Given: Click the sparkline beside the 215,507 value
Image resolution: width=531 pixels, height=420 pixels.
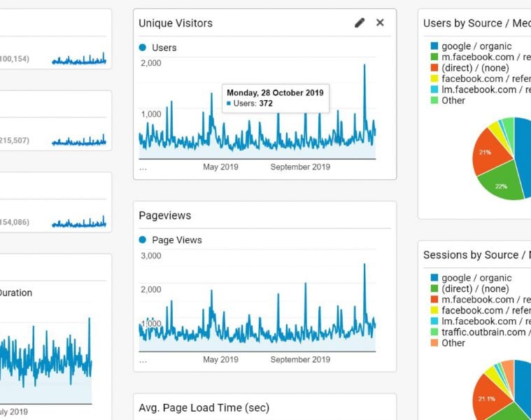Looking at the screenshot, I should (79, 141).
